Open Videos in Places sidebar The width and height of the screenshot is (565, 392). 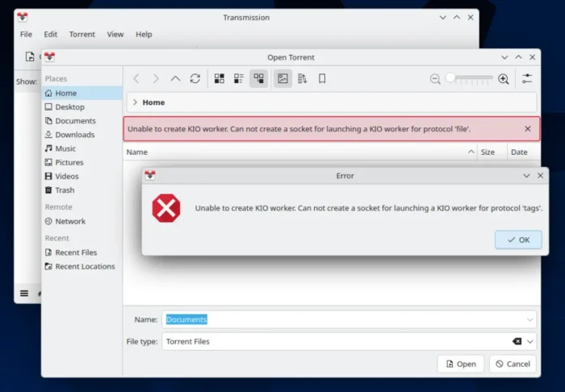pyautogui.click(x=82, y=177)
